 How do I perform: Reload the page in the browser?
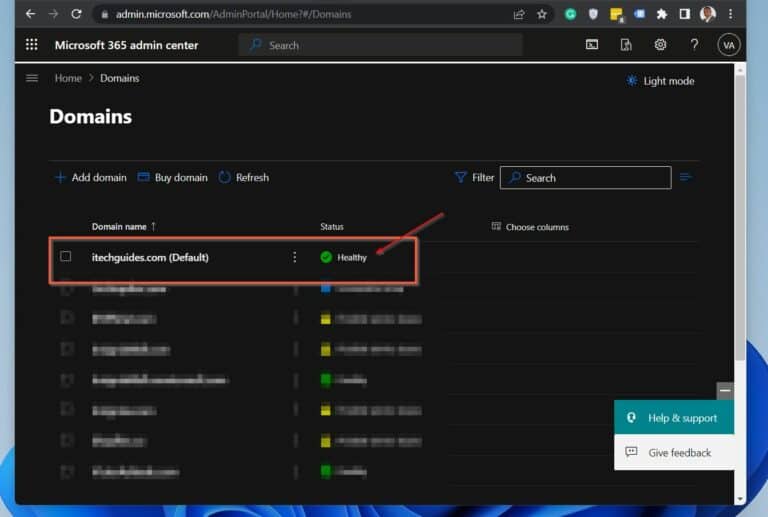(76, 14)
